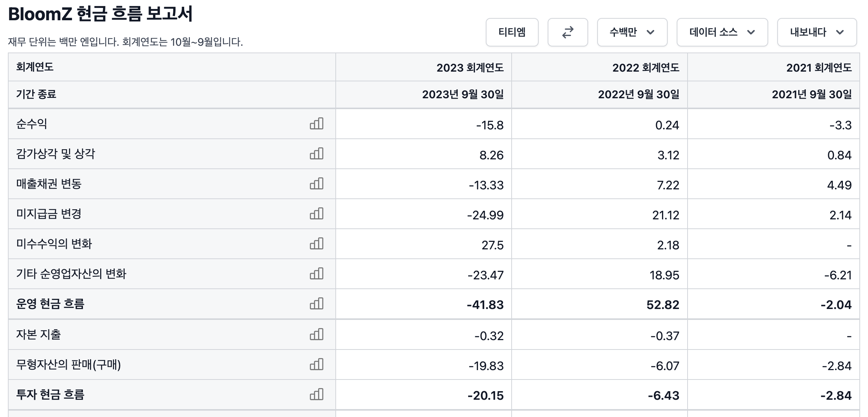Open chart for 미수수익의 변화
Image resolution: width=868 pixels, height=417 pixels.
[317, 244]
